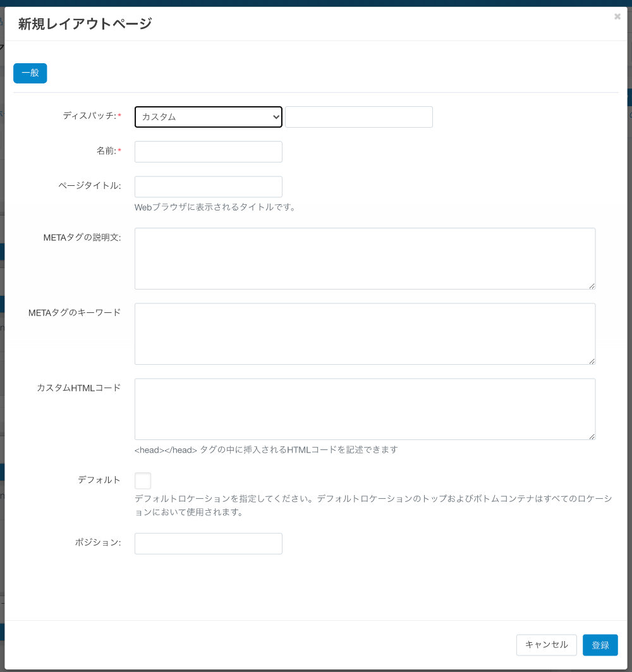Select the 一般 tab

[x=30, y=73]
